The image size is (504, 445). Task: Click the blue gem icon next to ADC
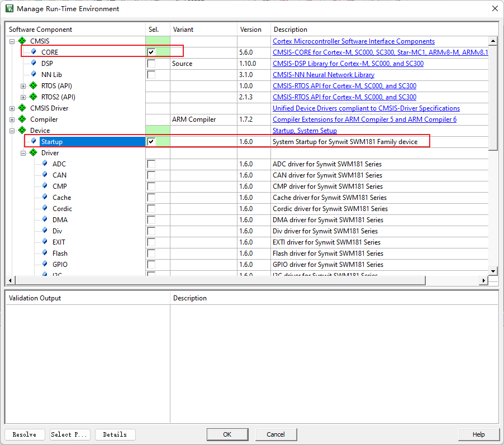point(45,164)
